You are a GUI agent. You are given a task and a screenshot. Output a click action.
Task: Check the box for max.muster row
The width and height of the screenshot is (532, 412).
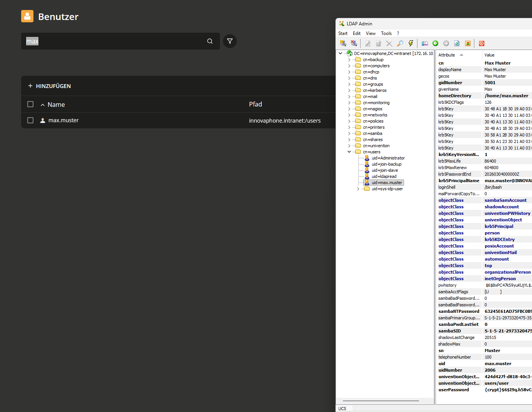point(30,120)
